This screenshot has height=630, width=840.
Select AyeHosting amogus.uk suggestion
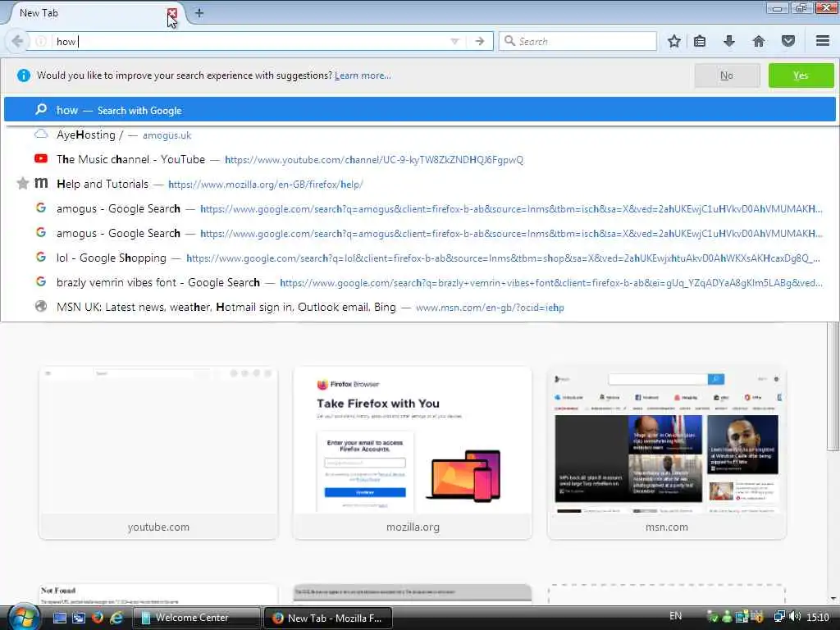[x=419, y=135]
